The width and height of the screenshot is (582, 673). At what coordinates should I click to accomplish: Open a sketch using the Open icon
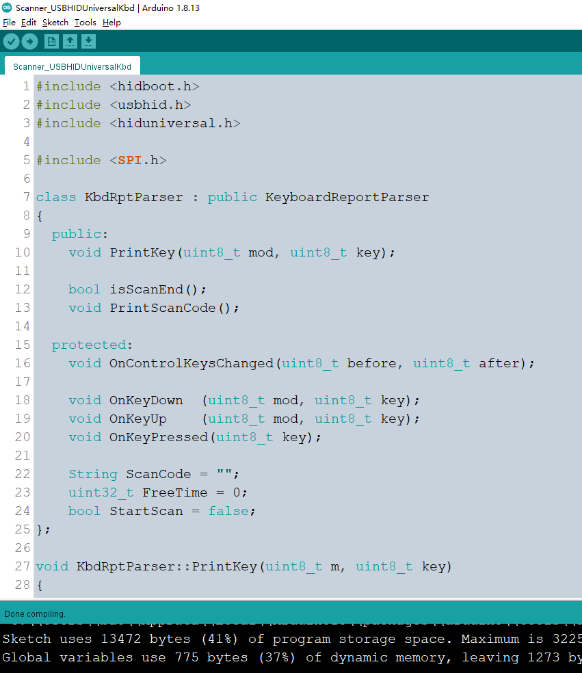[70, 42]
